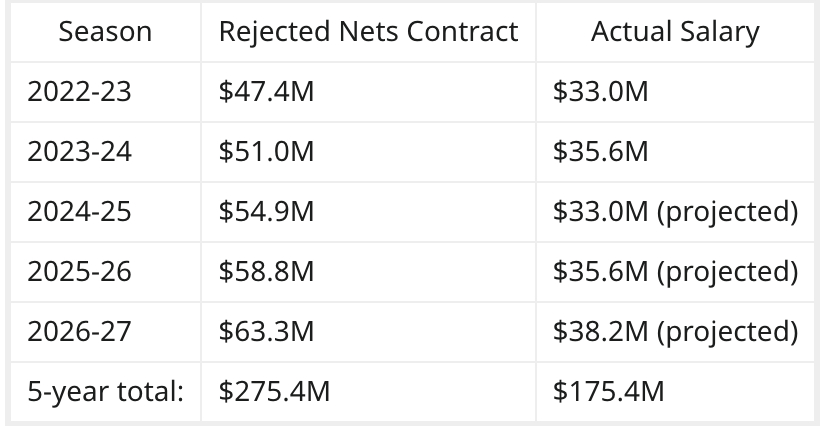Click the $58.8M rejected contract value
Viewport: 820px width, 426px height.
267,272
